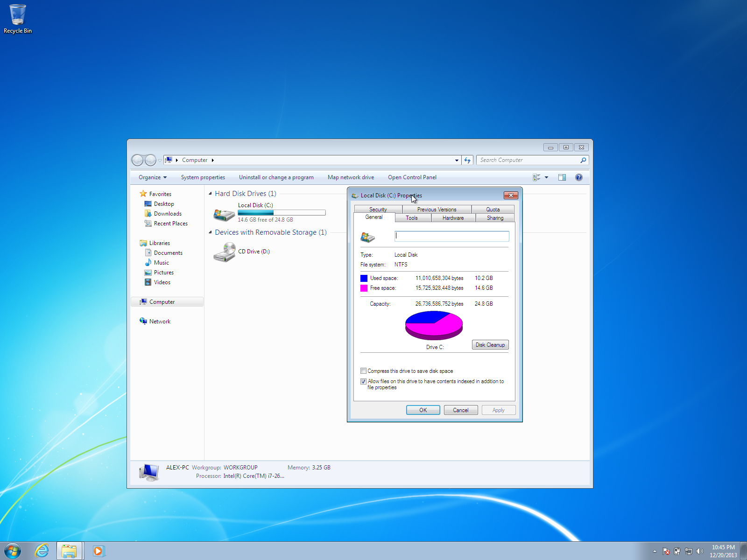Enable Compress this drive checkbox
This screenshot has width=747, height=560.
point(364,371)
